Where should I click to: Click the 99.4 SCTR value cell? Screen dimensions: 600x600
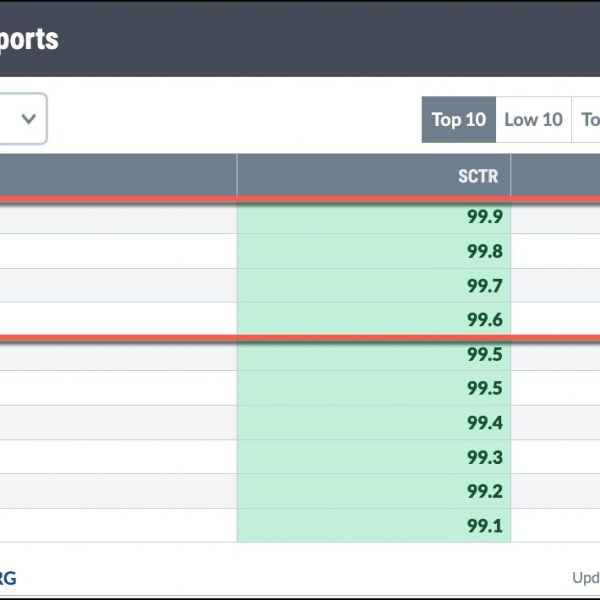coord(373,422)
